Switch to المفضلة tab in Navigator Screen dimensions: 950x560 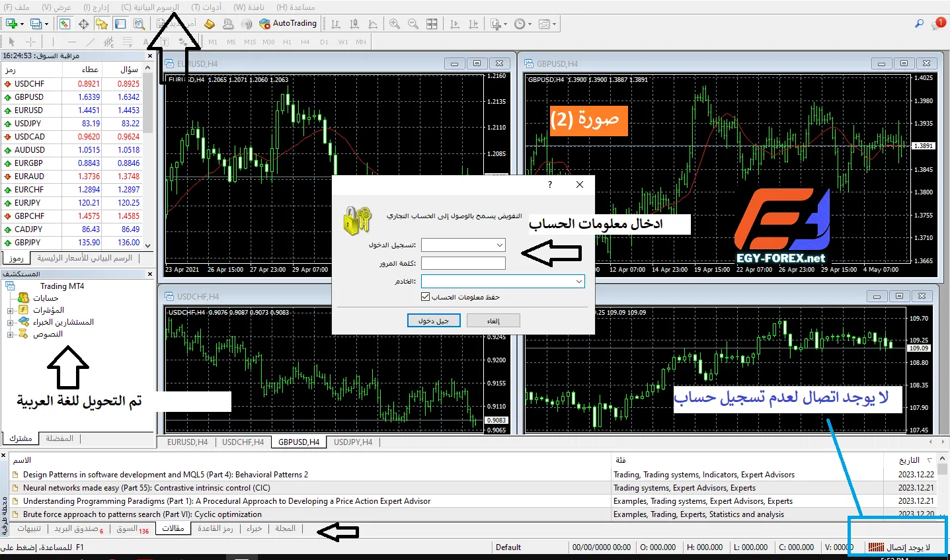(59, 438)
